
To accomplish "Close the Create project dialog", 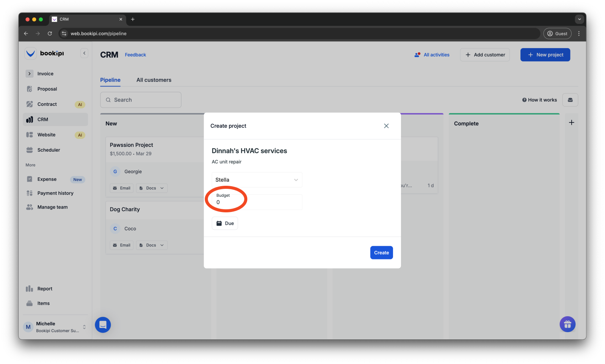I will pos(386,126).
